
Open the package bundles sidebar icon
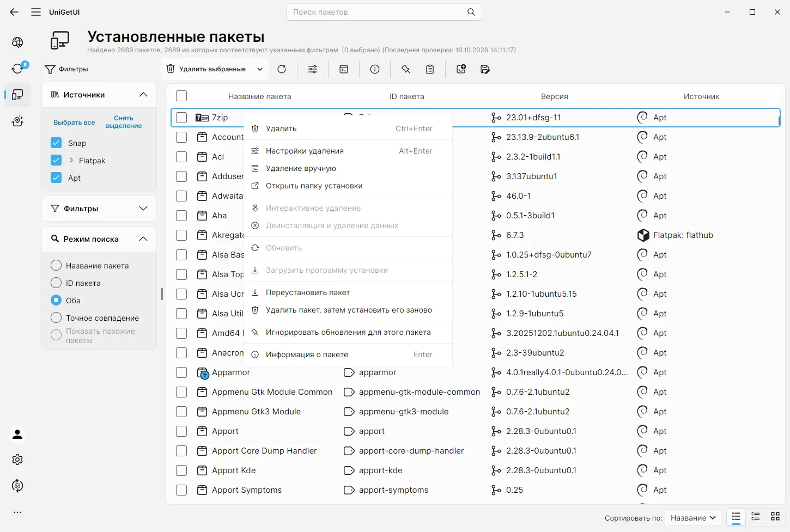coord(17,121)
